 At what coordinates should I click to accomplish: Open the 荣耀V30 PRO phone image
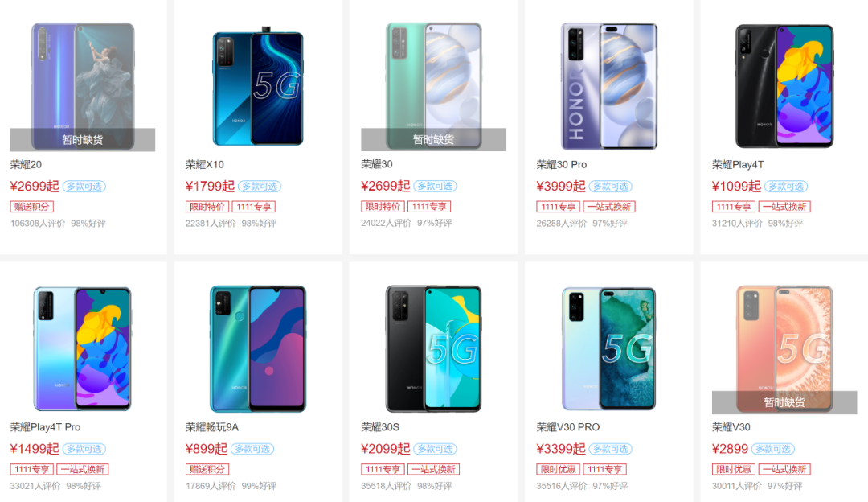click(609, 348)
